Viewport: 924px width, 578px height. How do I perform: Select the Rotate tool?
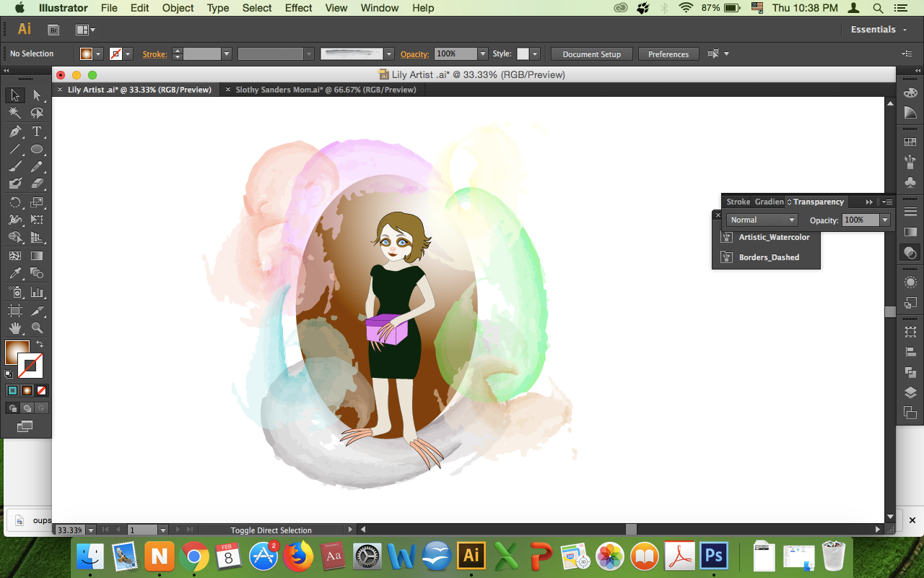[14, 202]
